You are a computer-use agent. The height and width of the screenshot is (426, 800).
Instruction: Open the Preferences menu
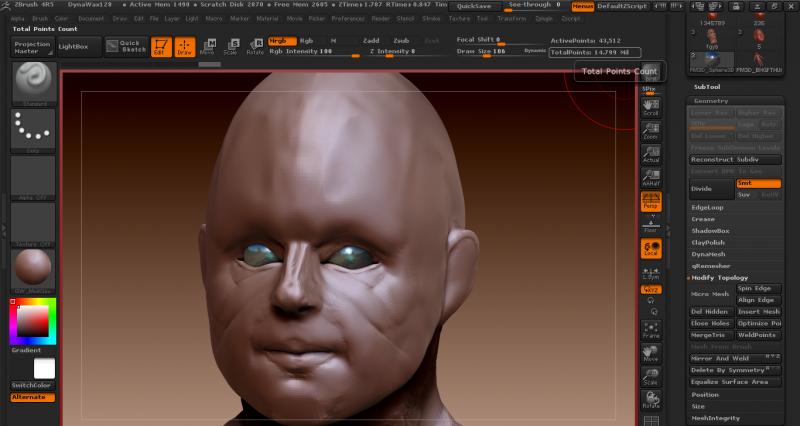point(348,18)
